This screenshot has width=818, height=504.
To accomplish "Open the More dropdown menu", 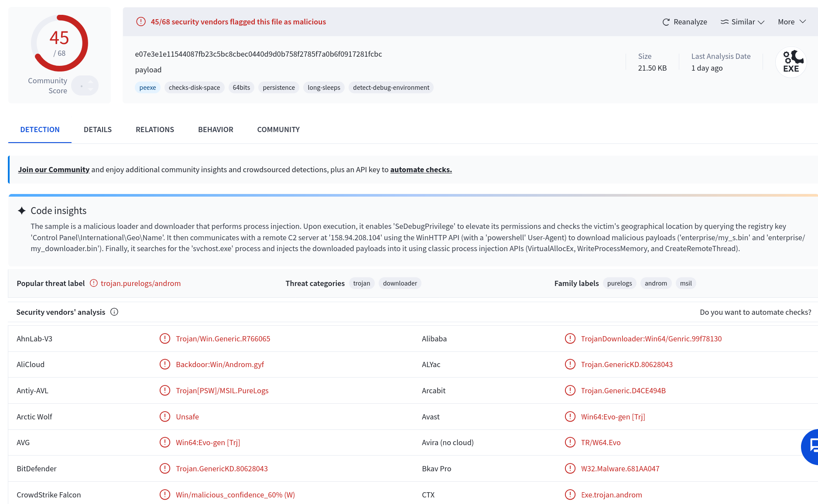I will (x=791, y=22).
